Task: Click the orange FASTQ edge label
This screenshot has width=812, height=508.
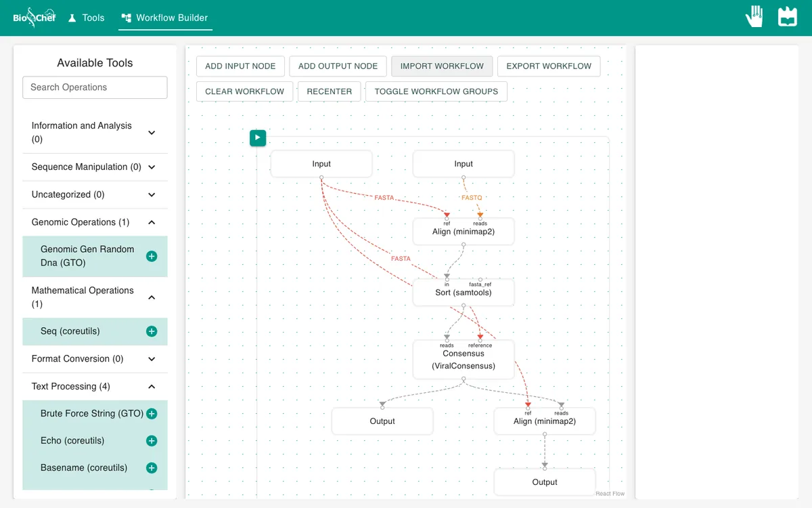Action: click(472, 198)
